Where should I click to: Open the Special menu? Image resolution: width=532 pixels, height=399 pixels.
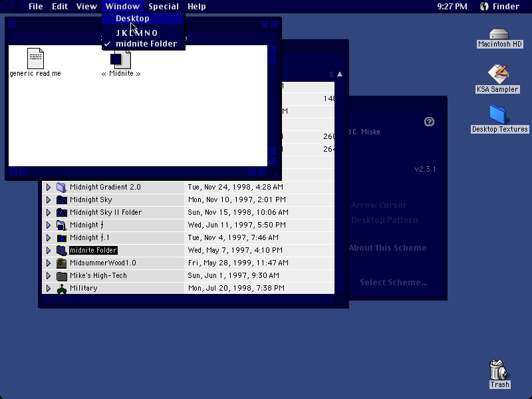click(164, 7)
